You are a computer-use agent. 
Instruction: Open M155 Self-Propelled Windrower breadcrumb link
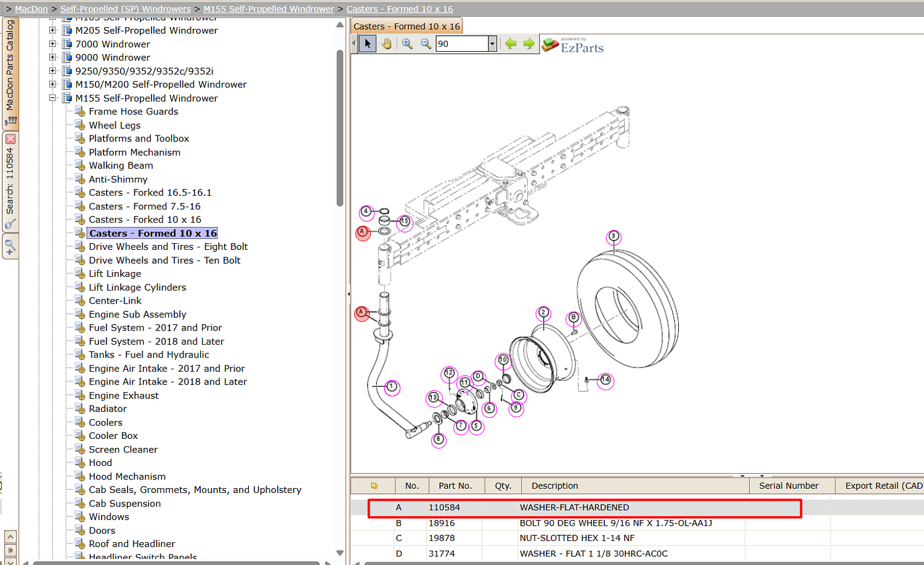tap(269, 9)
